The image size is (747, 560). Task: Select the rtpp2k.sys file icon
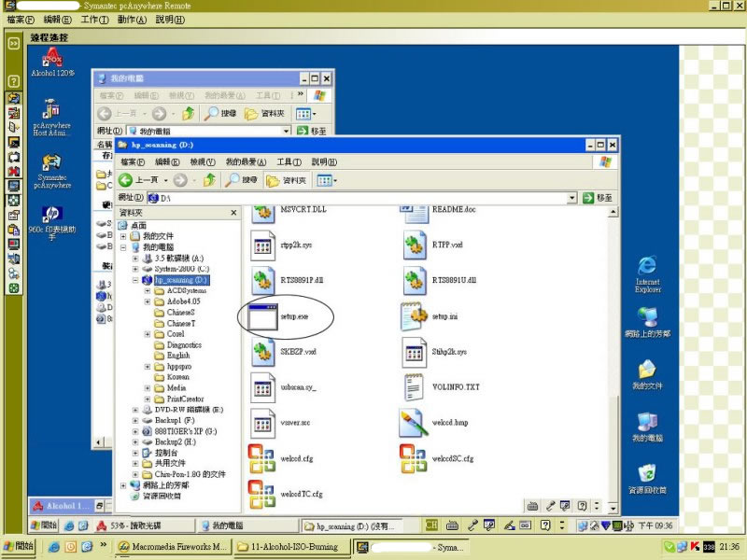pyautogui.click(x=263, y=245)
